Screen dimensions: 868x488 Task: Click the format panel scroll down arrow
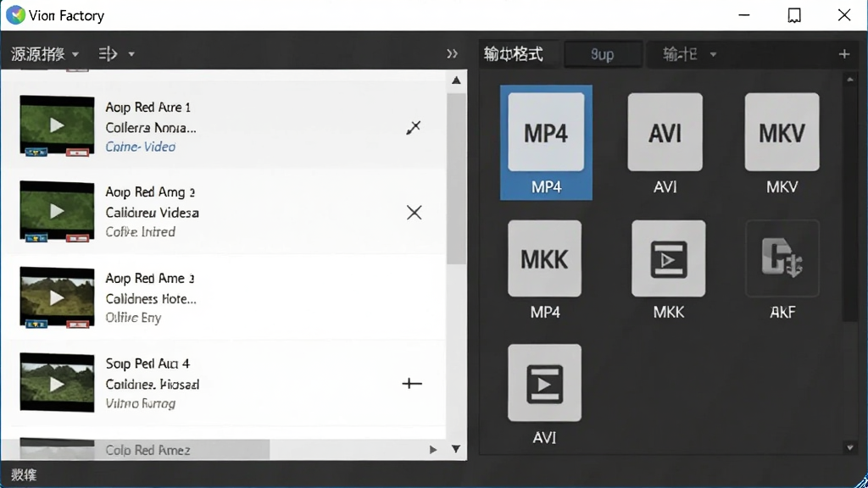coord(849,447)
